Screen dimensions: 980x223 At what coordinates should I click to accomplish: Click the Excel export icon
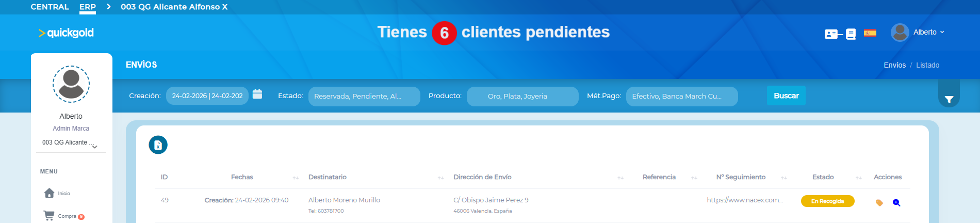pyautogui.click(x=158, y=145)
